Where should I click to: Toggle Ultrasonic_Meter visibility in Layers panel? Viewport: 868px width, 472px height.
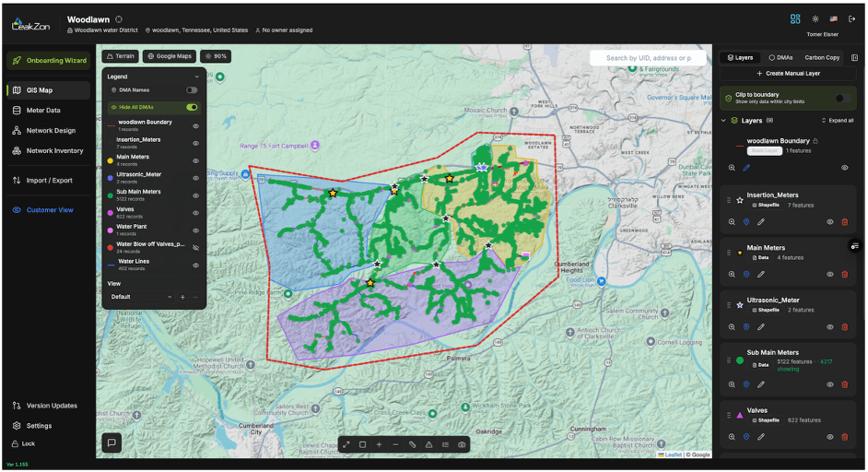click(830, 327)
